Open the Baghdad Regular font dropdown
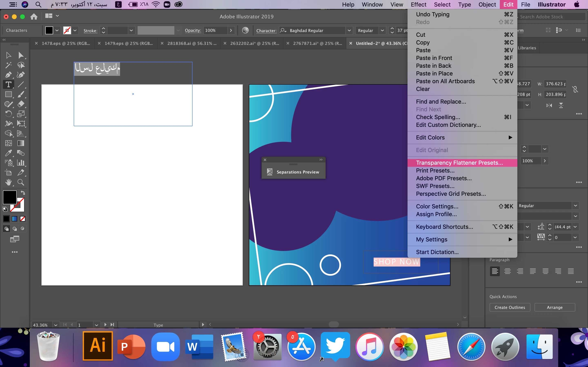 coord(349,30)
